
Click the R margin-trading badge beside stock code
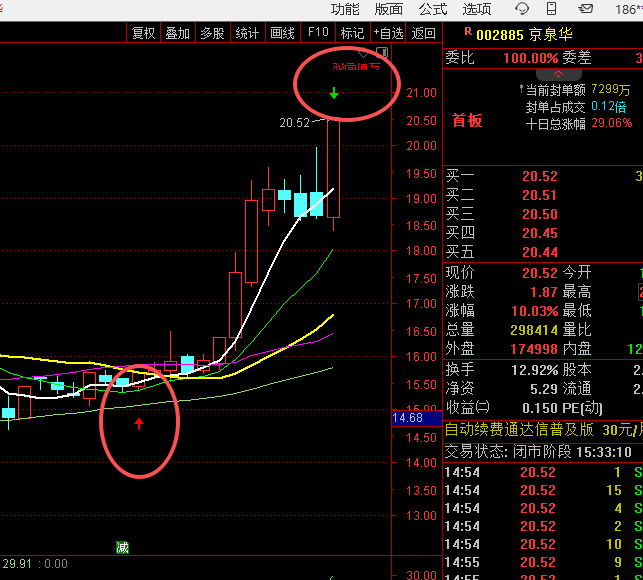[468, 31]
